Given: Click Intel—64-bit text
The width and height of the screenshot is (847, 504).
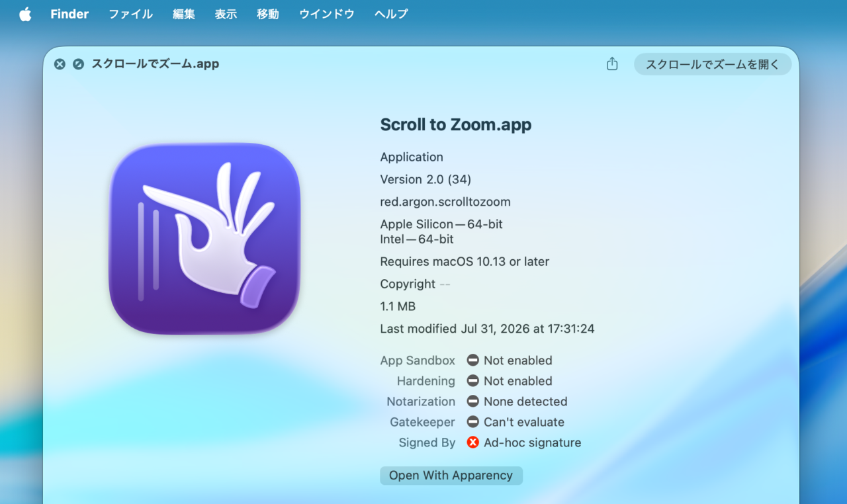Looking at the screenshot, I should tap(417, 239).
